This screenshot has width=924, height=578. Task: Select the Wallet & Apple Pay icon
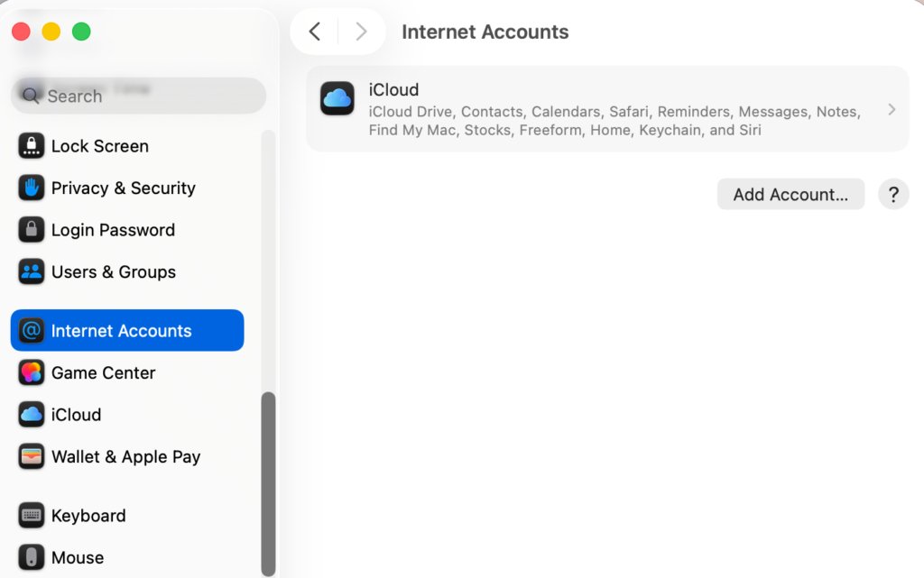31,456
